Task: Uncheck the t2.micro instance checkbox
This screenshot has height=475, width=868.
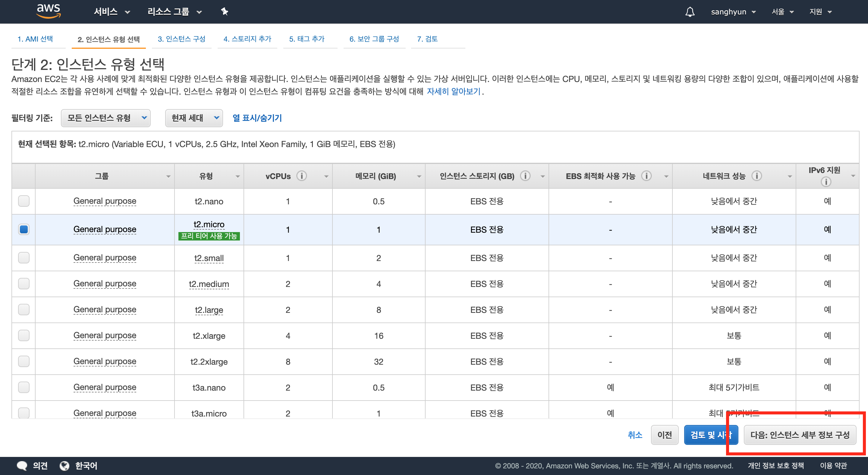Action: [24, 229]
